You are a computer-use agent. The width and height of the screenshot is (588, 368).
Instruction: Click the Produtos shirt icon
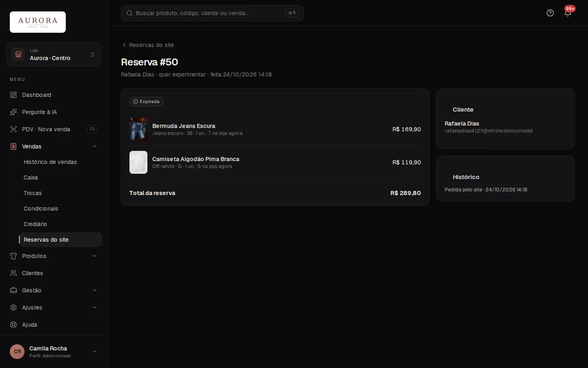coord(13,256)
